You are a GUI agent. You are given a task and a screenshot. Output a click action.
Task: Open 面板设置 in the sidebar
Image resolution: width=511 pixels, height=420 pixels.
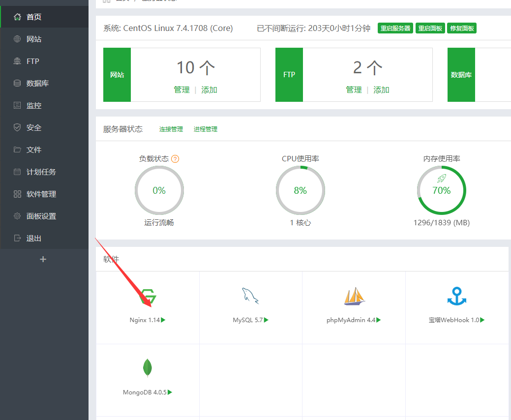coord(44,216)
